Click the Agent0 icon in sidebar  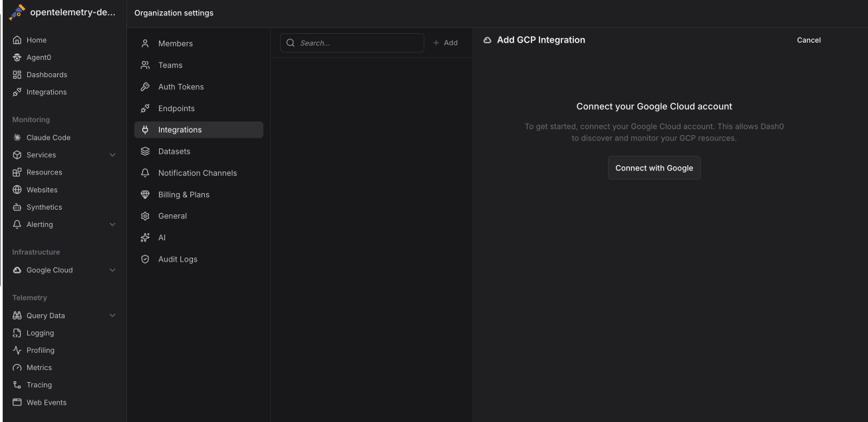(x=17, y=57)
